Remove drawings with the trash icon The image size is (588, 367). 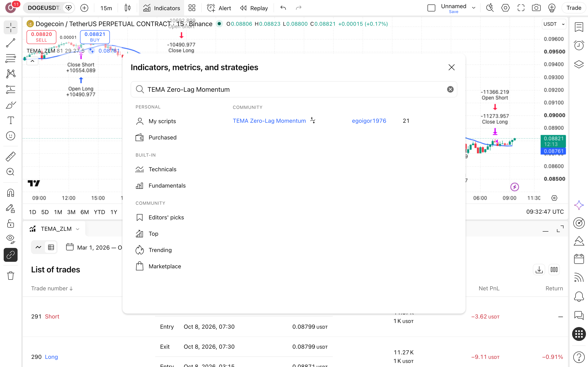[x=10, y=275]
